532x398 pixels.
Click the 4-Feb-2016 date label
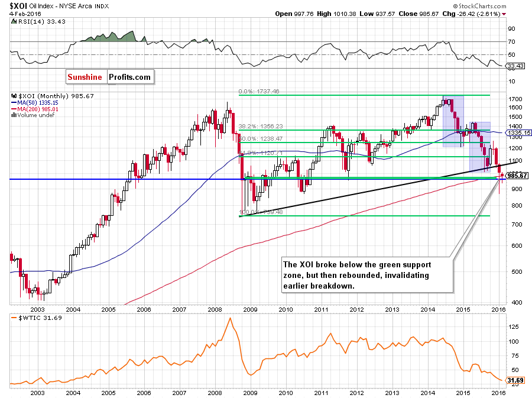point(25,14)
